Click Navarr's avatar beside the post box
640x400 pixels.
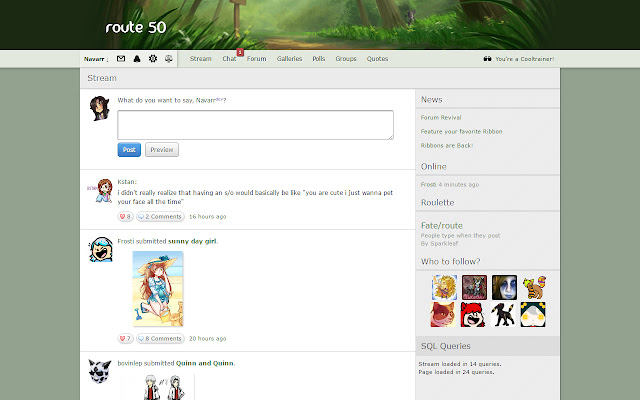tap(100, 108)
